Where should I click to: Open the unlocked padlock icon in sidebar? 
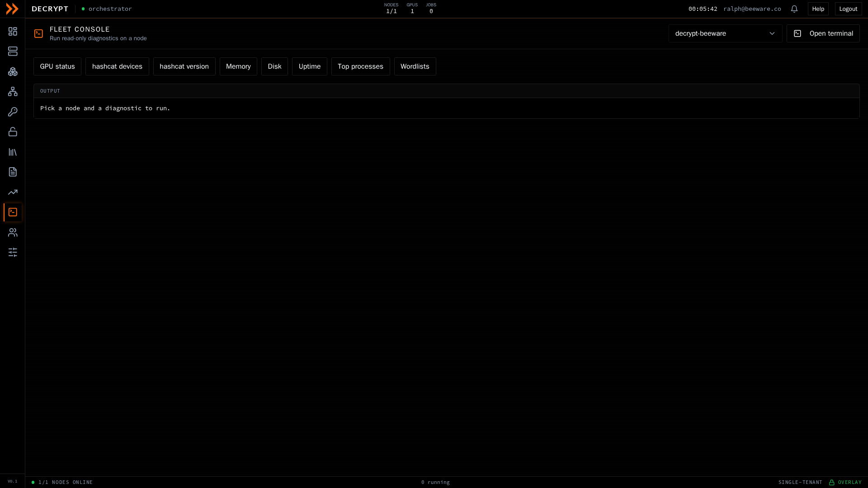click(x=13, y=131)
